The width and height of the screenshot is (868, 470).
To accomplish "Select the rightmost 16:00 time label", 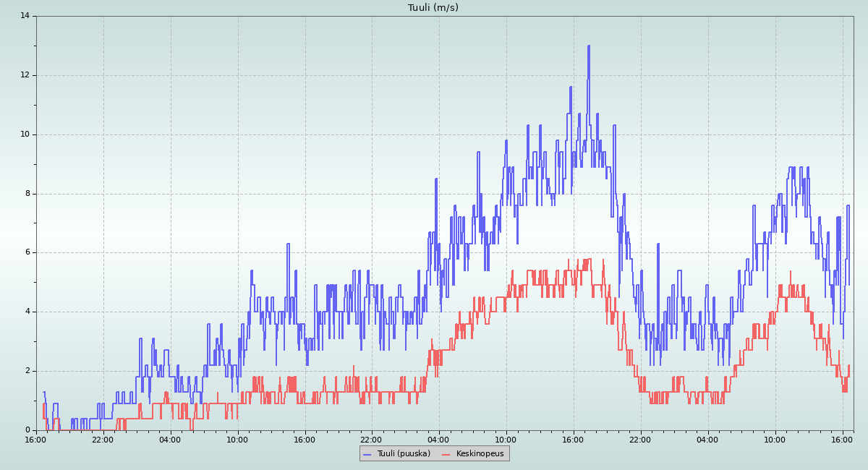I will click(842, 439).
